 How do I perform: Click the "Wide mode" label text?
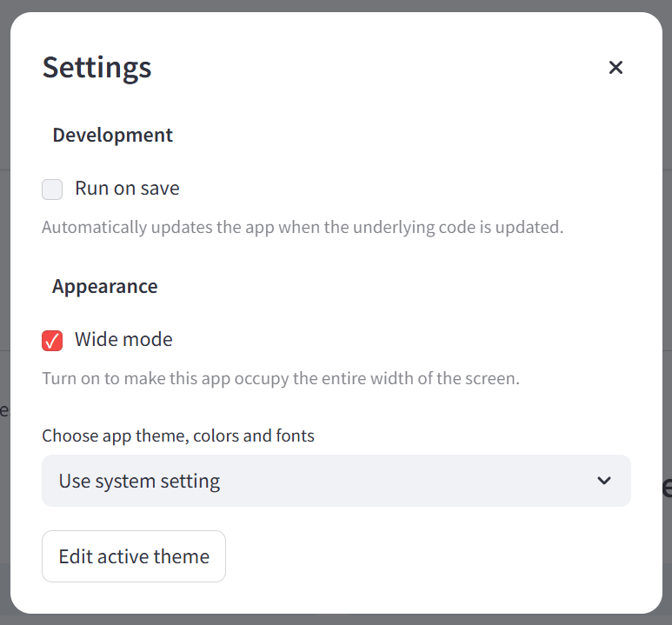click(123, 340)
